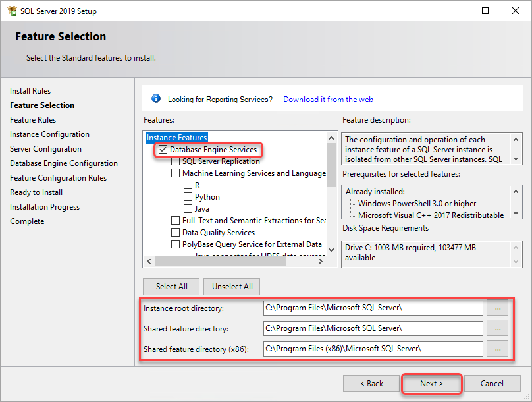The width and height of the screenshot is (532, 402).
Task: Enable SQL Server Replication checkbox
Action: point(175,161)
